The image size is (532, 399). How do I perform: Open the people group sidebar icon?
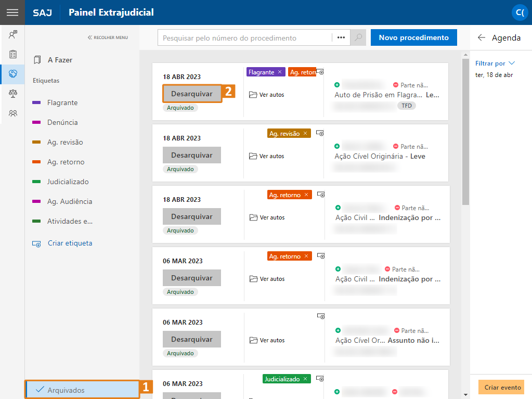(x=13, y=113)
